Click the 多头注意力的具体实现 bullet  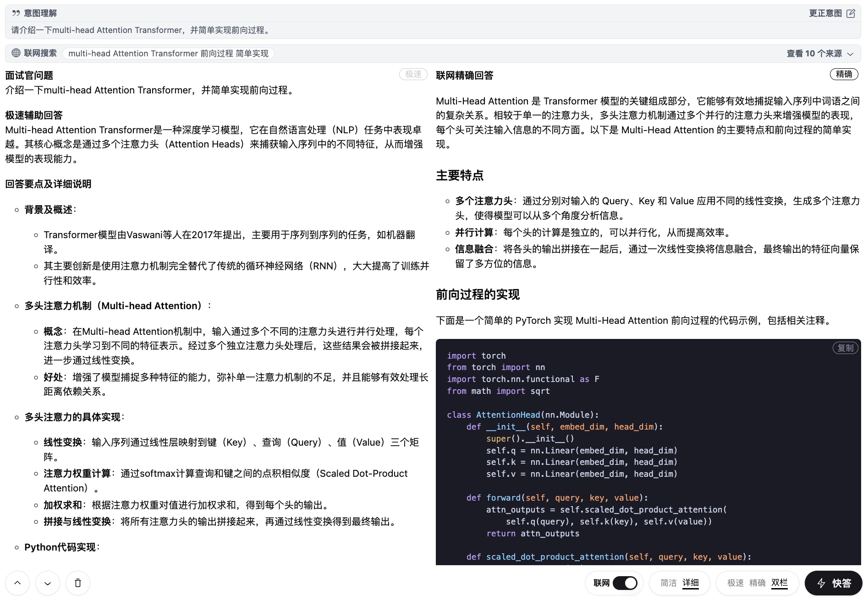tap(75, 417)
